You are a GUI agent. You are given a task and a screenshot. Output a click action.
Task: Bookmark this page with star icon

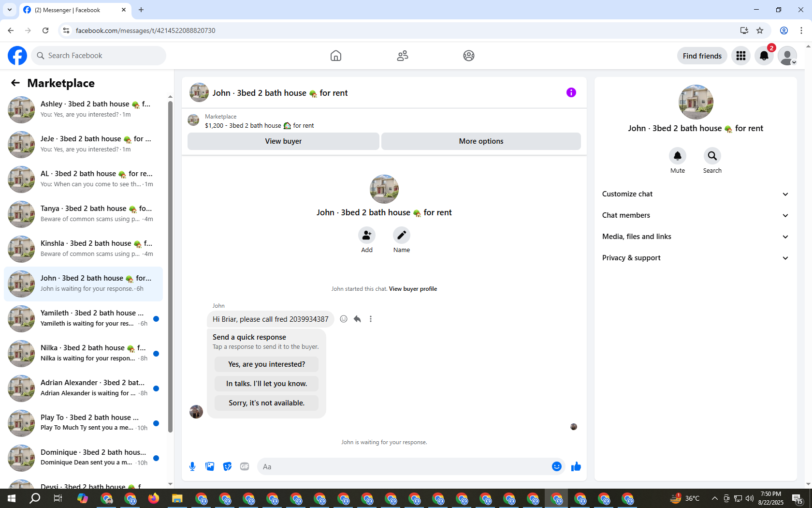(760, 30)
